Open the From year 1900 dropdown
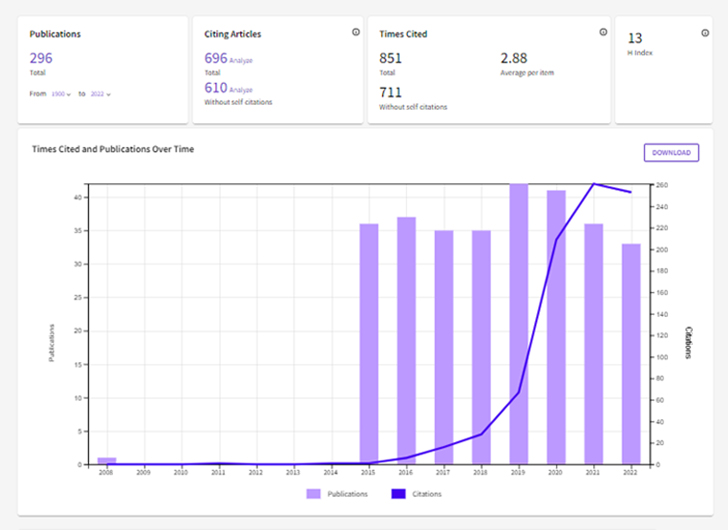728x530 pixels. click(62, 94)
